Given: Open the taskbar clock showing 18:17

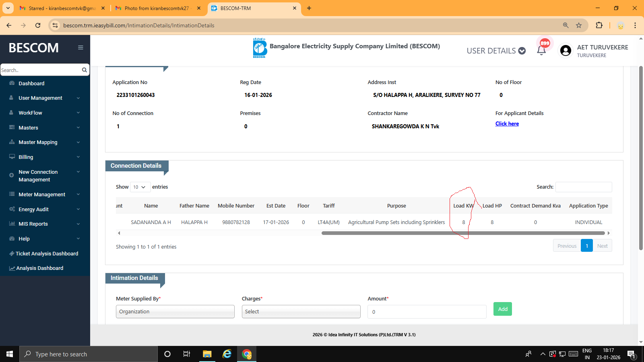Looking at the screenshot, I should (x=609, y=354).
